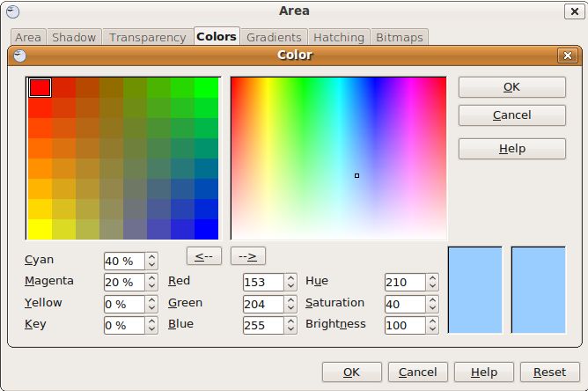Click OK in the Area window
This screenshot has height=391, width=588.
pos(352,372)
